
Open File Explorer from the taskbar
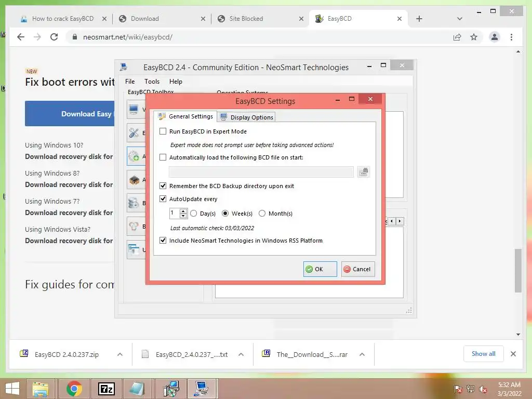41,389
